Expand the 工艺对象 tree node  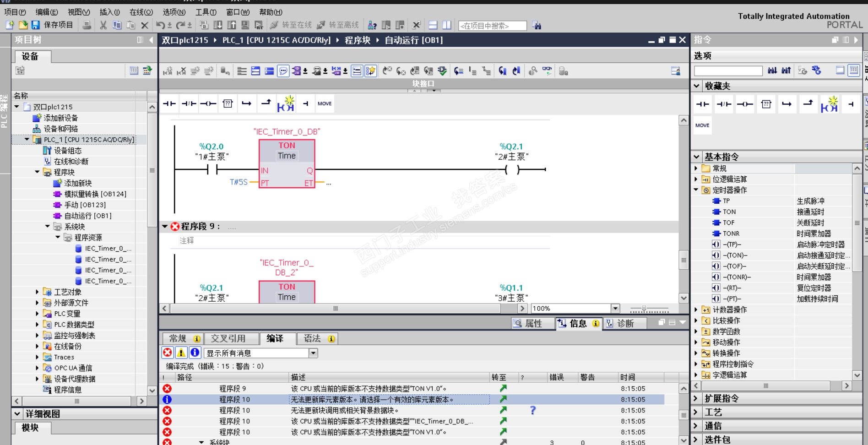coord(37,292)
